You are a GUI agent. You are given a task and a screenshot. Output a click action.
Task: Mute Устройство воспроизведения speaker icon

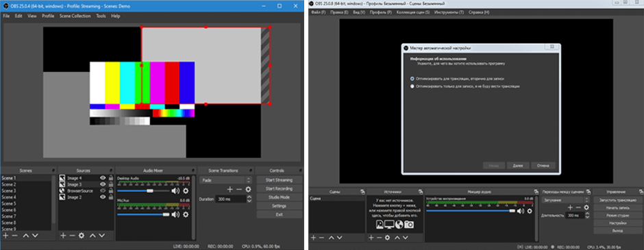pos(521,211)
